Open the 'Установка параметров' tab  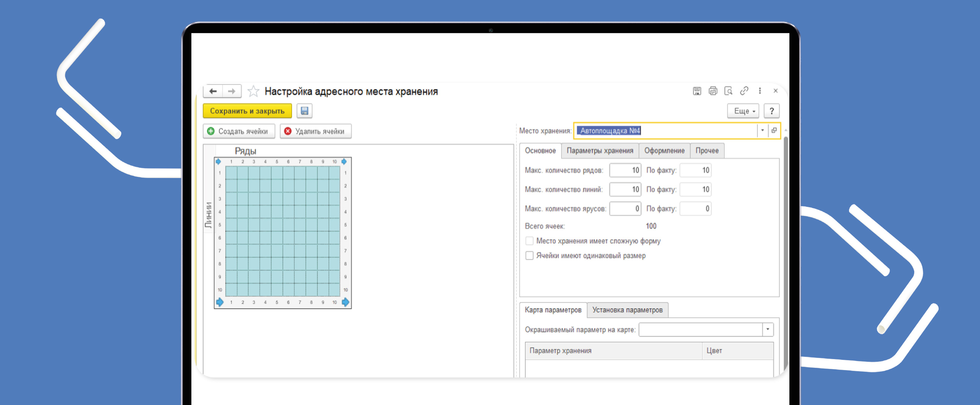[627, 310]
